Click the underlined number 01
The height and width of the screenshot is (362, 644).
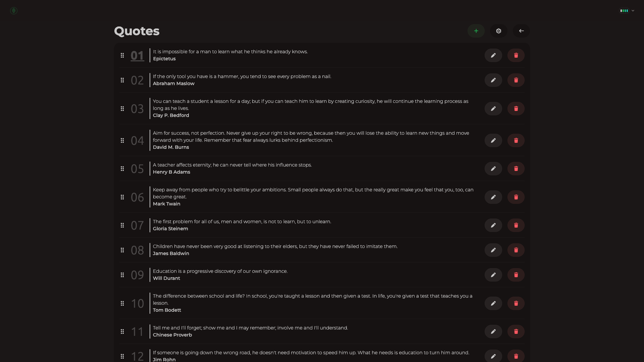pos(137,56)
